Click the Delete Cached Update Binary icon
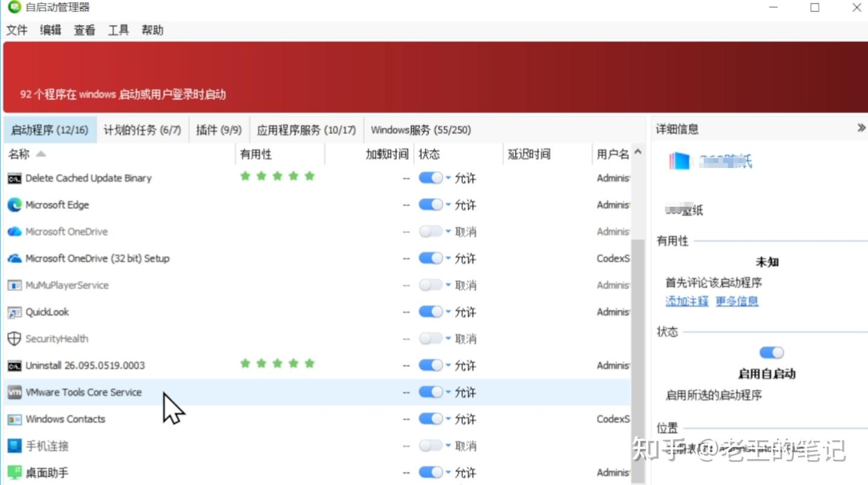Viewport: 868px width, 485px height. [x=14, y=178]
